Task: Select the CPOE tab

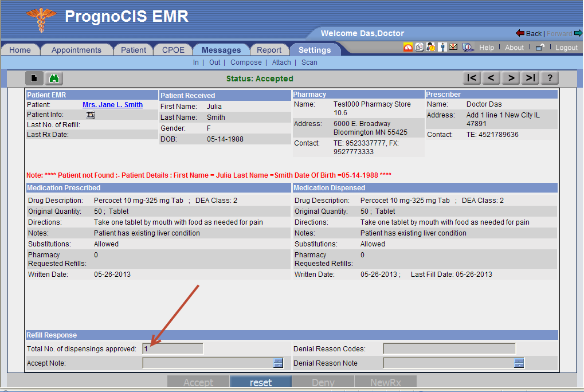Action: 173,50
